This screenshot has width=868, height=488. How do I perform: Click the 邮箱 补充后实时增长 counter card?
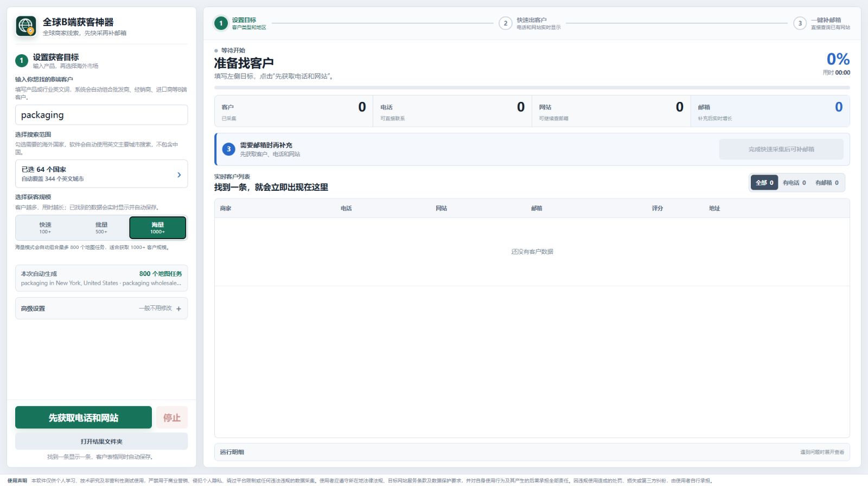point(770,111)
